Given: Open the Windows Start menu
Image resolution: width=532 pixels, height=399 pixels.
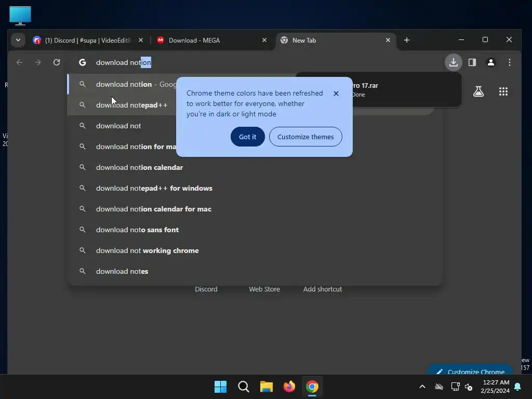Looking at the screenshot, I should tap(220, 387).
